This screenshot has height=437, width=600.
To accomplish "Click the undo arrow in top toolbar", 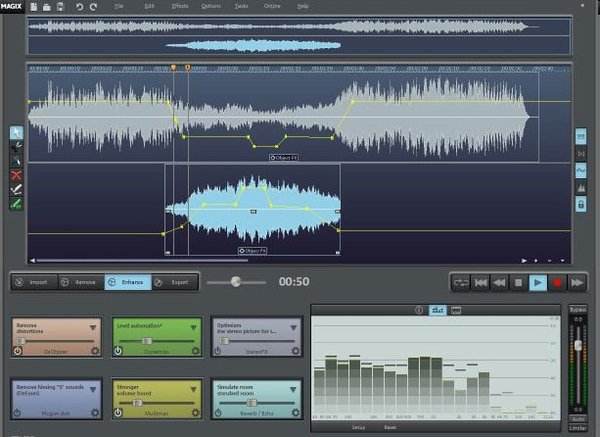I will click(79, 7).
